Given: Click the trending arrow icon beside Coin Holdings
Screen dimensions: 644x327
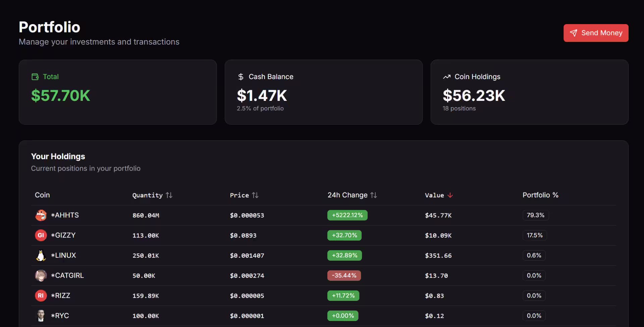Looking at the screenshot, I should [446, 77].
